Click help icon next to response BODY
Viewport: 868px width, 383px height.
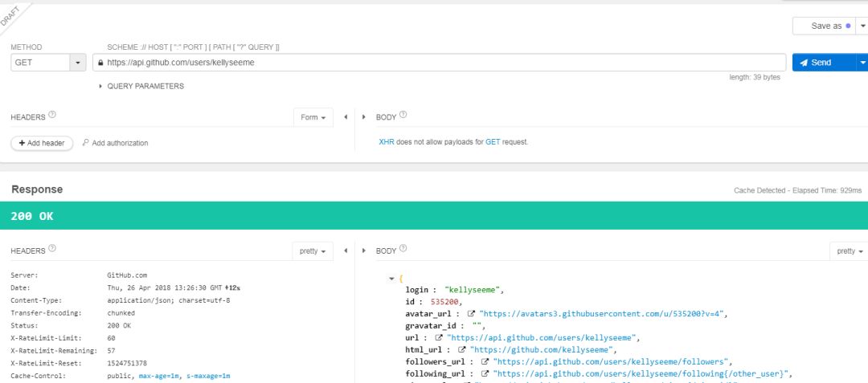pyautogui.click(x=403, y=248)
